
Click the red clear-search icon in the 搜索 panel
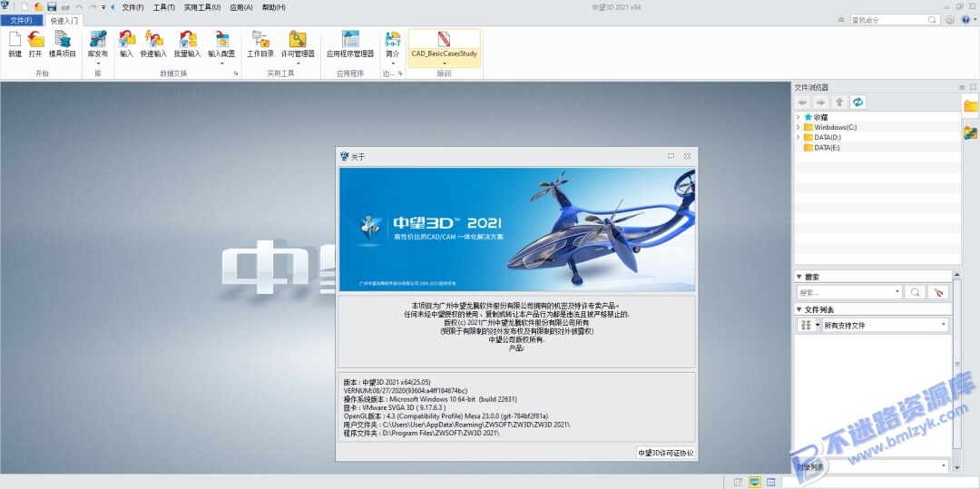(x=938, y=291)
